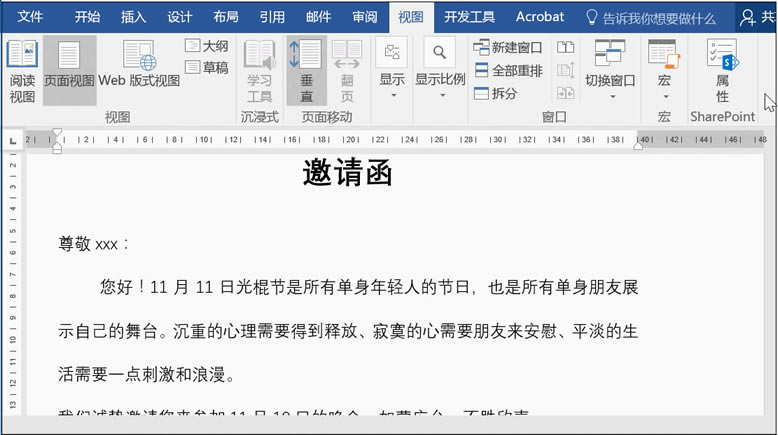This screenshot has height=435, width=778.
Task: Choose the Draft (草稿) view
Action: click(x=206, y=67)
